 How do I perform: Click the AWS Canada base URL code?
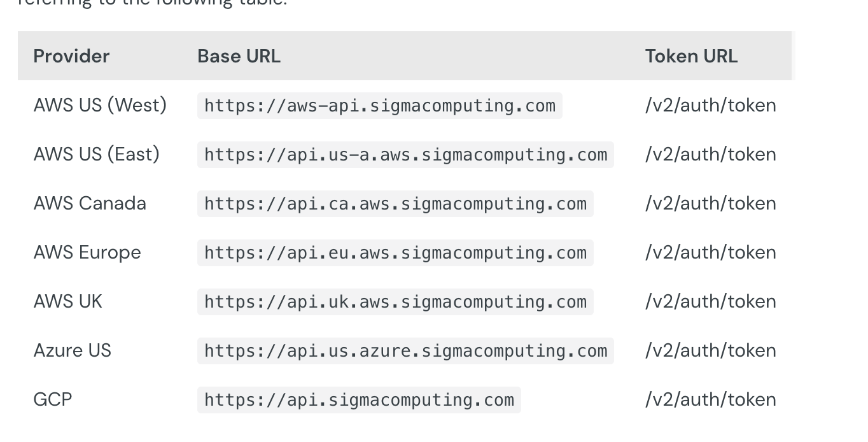tap(395, 204)
